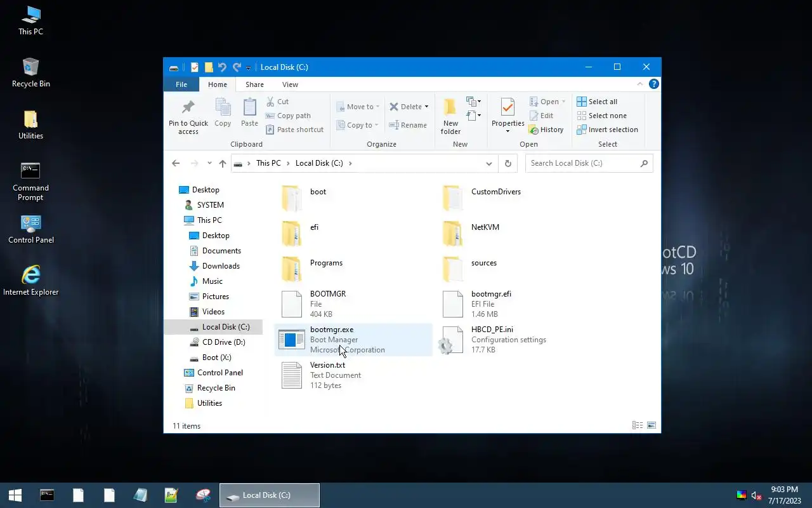
Task: Open This PC desktop icon
Action: pos(30,20)
